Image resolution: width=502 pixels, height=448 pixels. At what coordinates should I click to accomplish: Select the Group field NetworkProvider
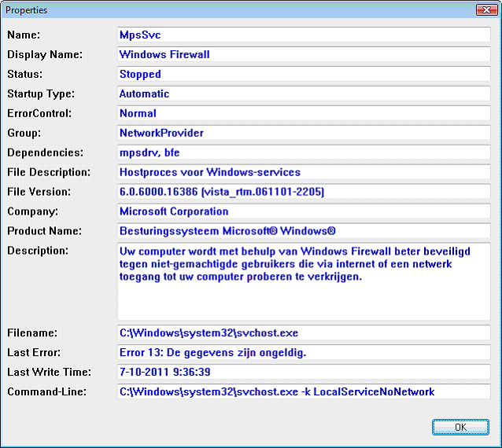pos(304,133)
